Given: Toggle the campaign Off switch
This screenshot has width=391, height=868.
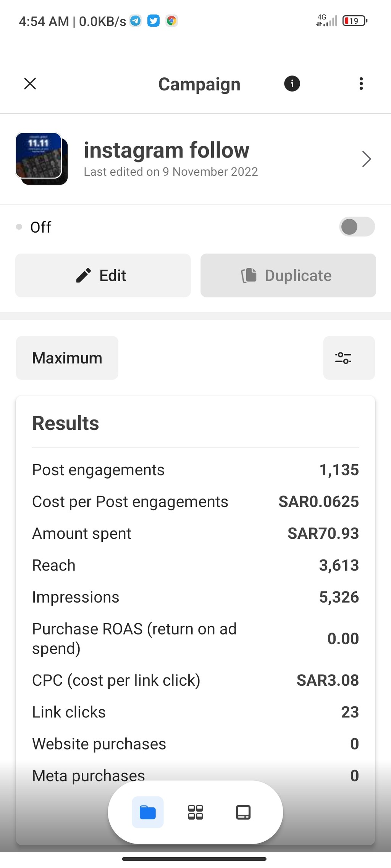Looking at the screenshot, I should click(357, 227).
